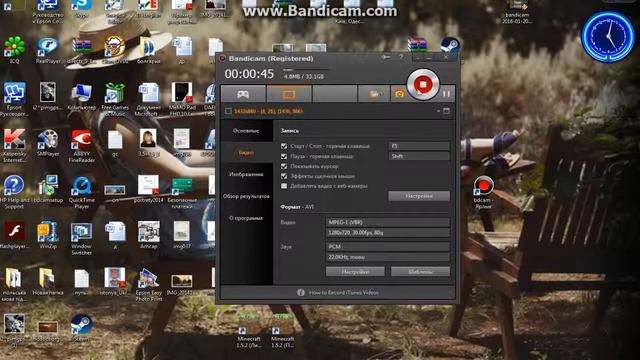Follow the How to Record iTunes Videos link

[344, 293]
